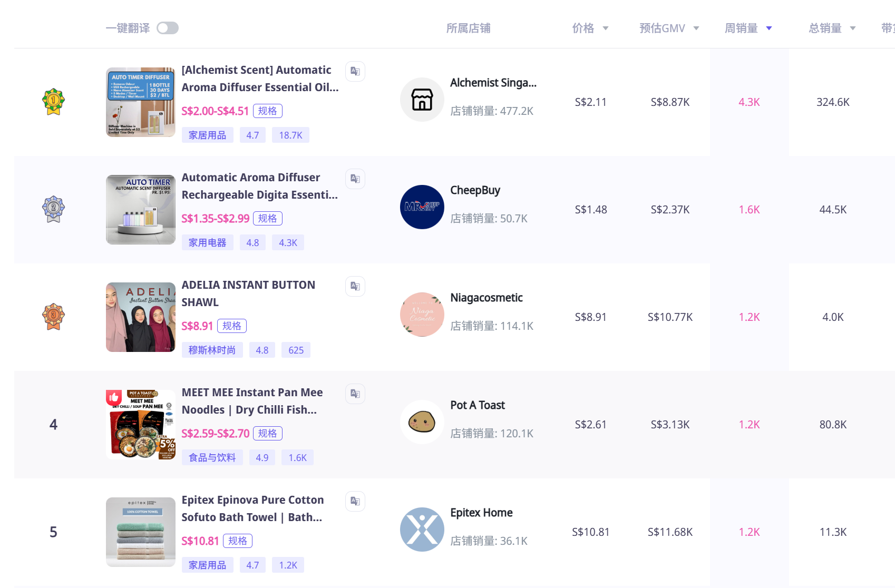
Task: Click the 家用电器 category tag
Action: click(x=207, y=243)
